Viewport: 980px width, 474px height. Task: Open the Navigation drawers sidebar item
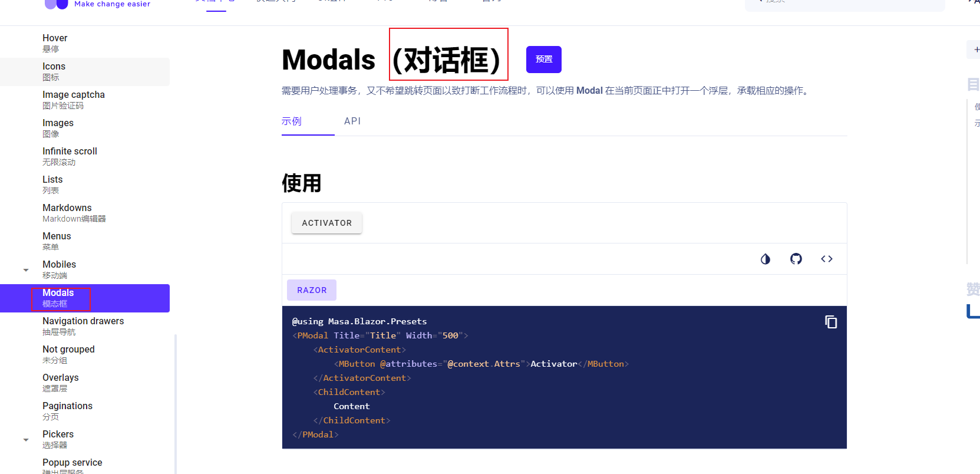(85, 326)
